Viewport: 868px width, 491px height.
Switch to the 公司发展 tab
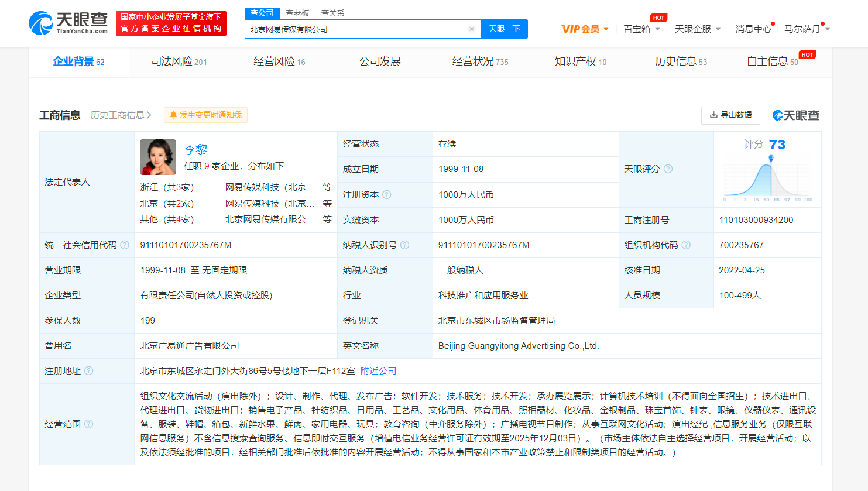pos(380,61)
